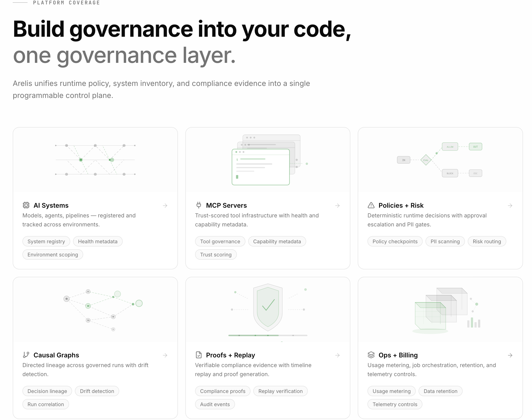Select the Proofs + Replay document icon
This screenshot has height=420, width=532.
tap(199, 355)
